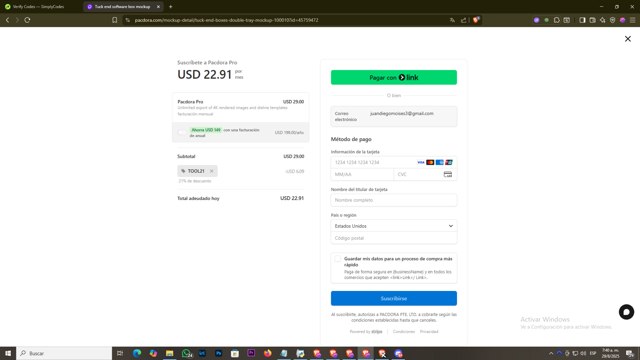Open the notification center icon
Viewport: 640px width, 360px height.
[630, 353]
